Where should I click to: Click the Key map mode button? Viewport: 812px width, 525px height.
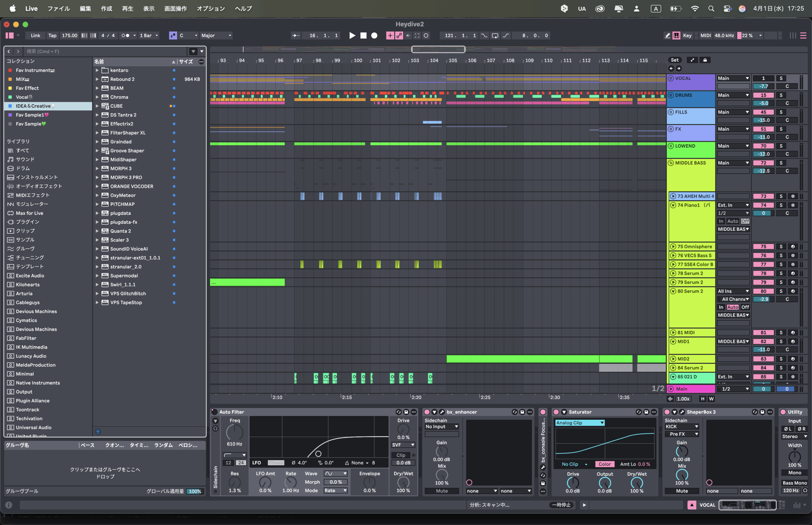(x=687, y=36)
